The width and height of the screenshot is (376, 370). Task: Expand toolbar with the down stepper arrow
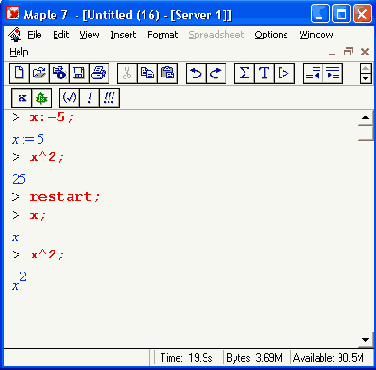[366, 78]
